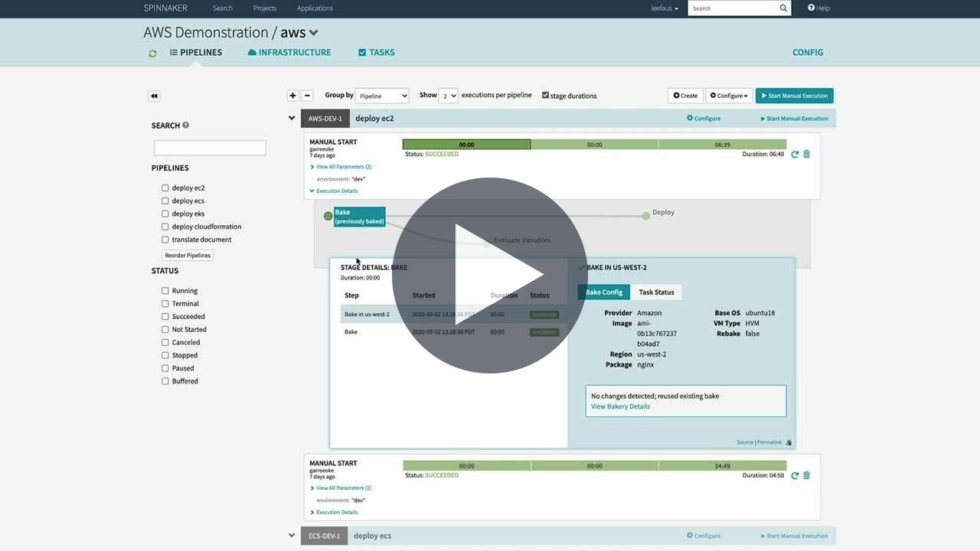980x551 pixels.
Task: Open the Tasks tab
Action: tap(376, 53)
